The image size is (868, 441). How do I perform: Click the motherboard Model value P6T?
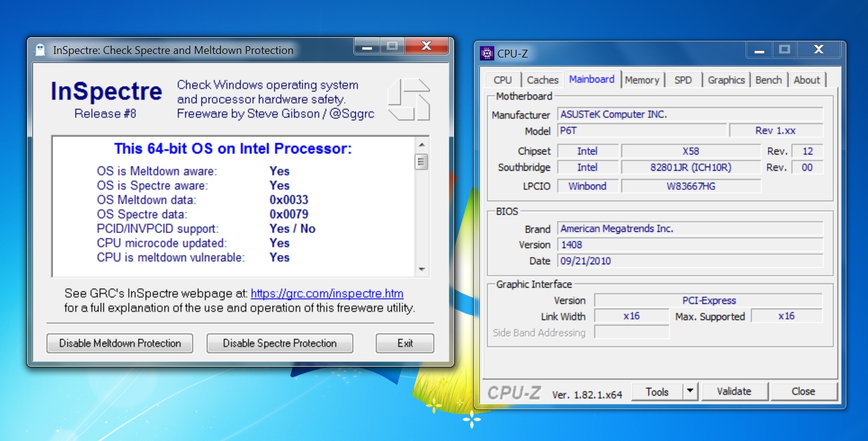(642, 131)
